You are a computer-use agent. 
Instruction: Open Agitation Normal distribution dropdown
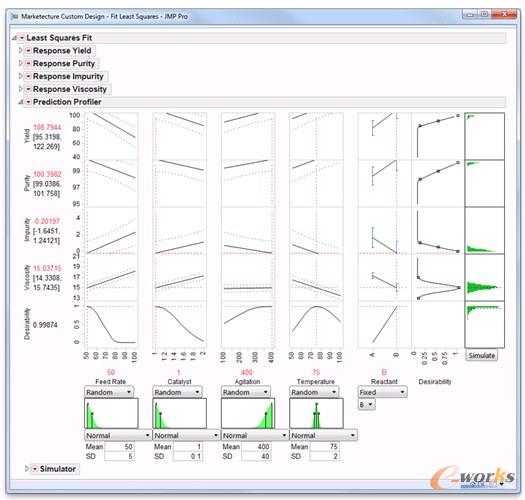click(254, 435)
